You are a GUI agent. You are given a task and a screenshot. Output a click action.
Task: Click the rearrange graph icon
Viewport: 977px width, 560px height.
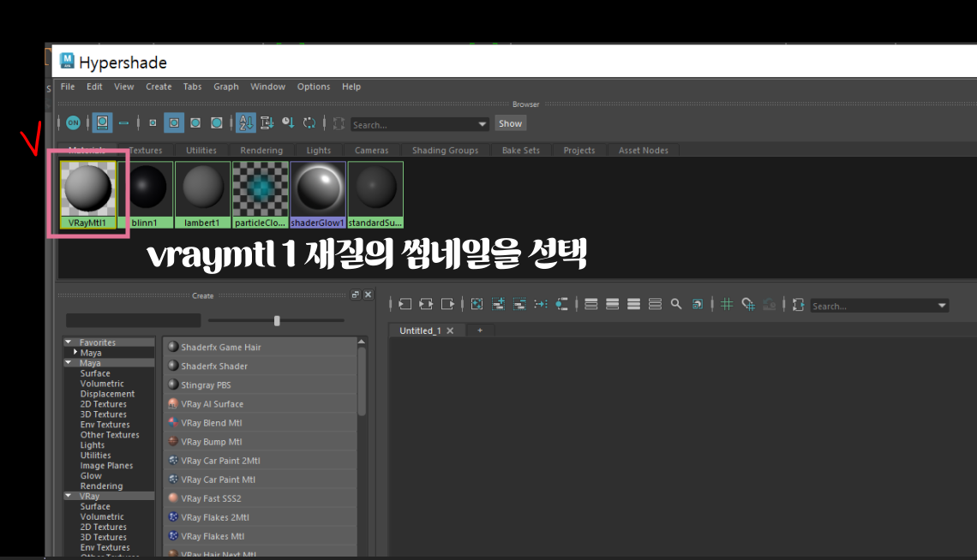click(540, 304)
